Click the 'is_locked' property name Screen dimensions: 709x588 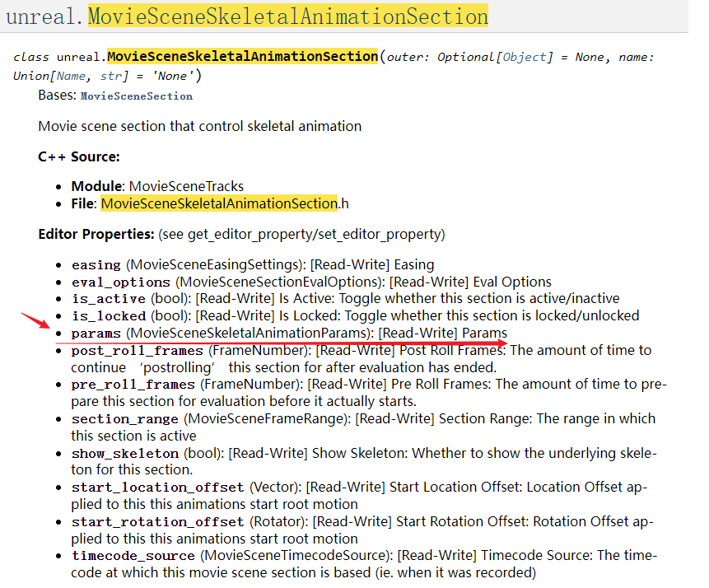coord(108,316)
